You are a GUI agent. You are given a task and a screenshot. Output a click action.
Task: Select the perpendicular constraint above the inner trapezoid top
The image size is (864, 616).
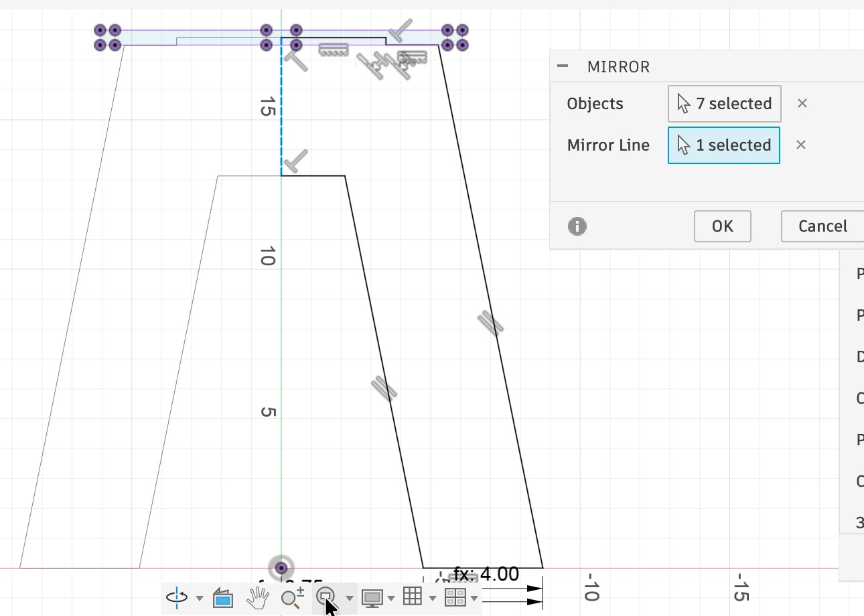click(x=295, y=161)
